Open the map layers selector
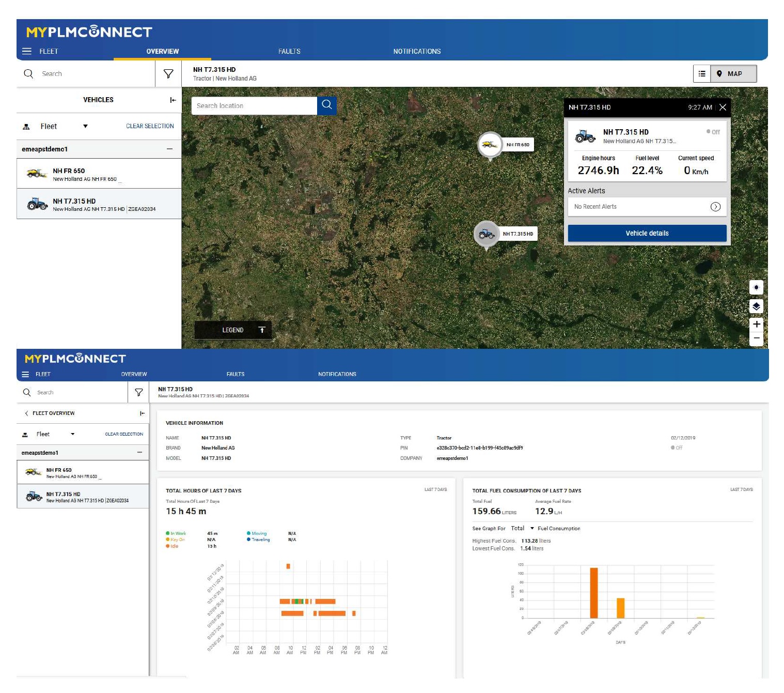The height and width of the screenshot is (693, 784). (x=756, y=306)
